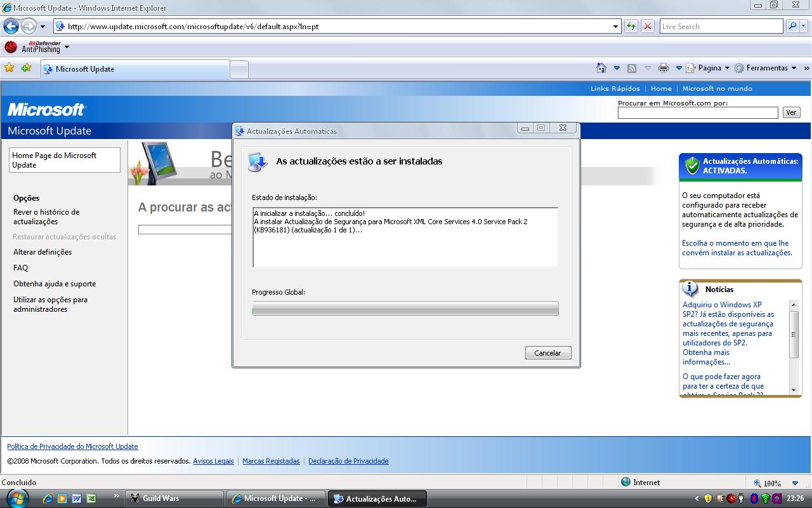This screenshot has height=508, width=812.
Task: Open Rever o histórico de actualizações
Action: pos(46,217)
